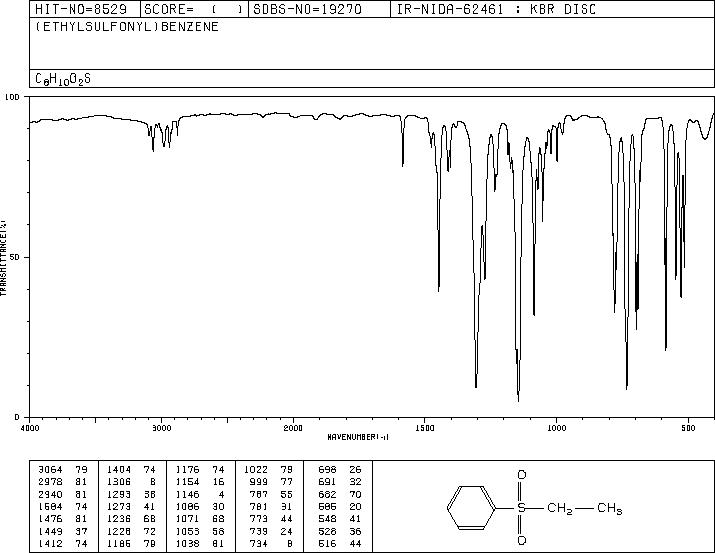The width and height of the screenshot is (715, 553).
Task: Click the IR-NIDA-62461 KBR DISC label
Action: point(496,9)
